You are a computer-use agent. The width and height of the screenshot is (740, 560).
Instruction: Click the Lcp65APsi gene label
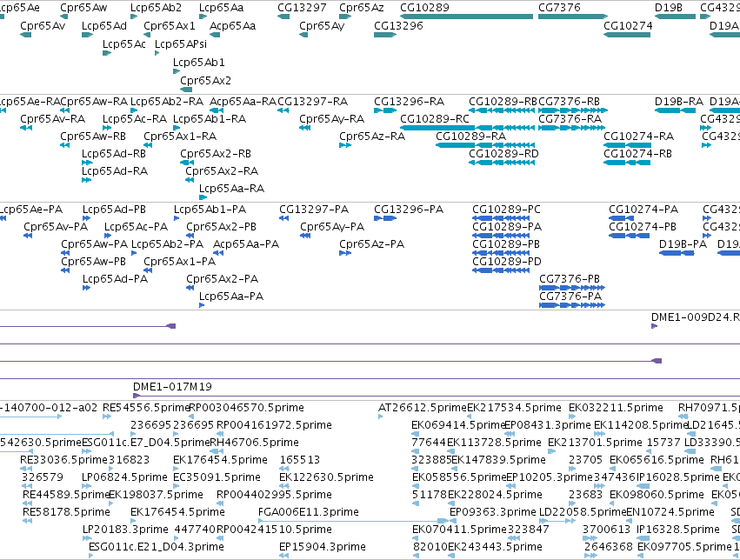pyautogui.click(x=181, y=43)
